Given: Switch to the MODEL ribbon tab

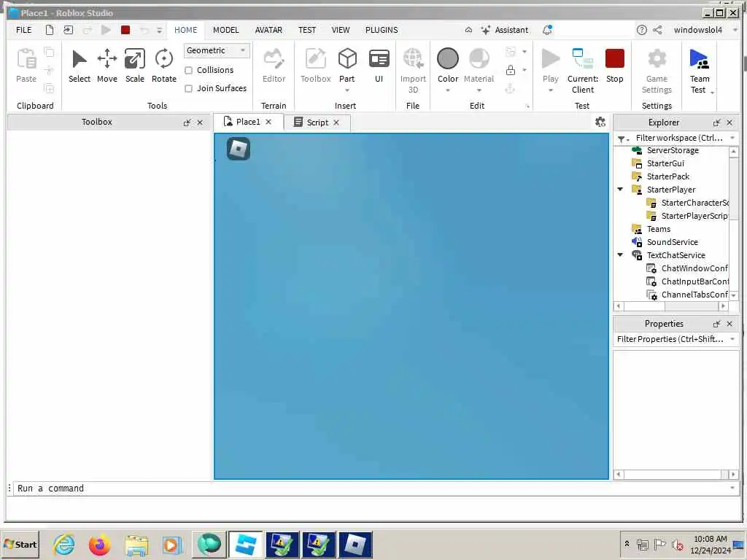Looking at the screenshot, I should tap(226, 30).
